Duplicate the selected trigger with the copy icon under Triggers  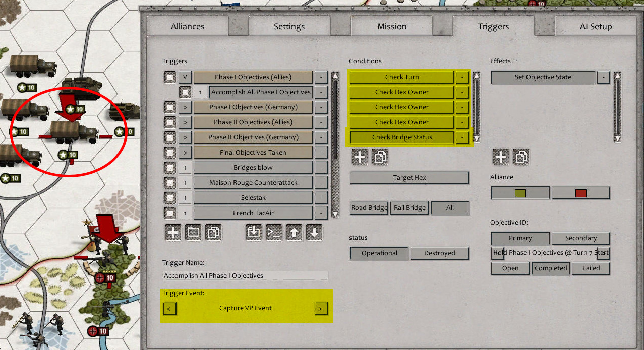pos(213,232)
